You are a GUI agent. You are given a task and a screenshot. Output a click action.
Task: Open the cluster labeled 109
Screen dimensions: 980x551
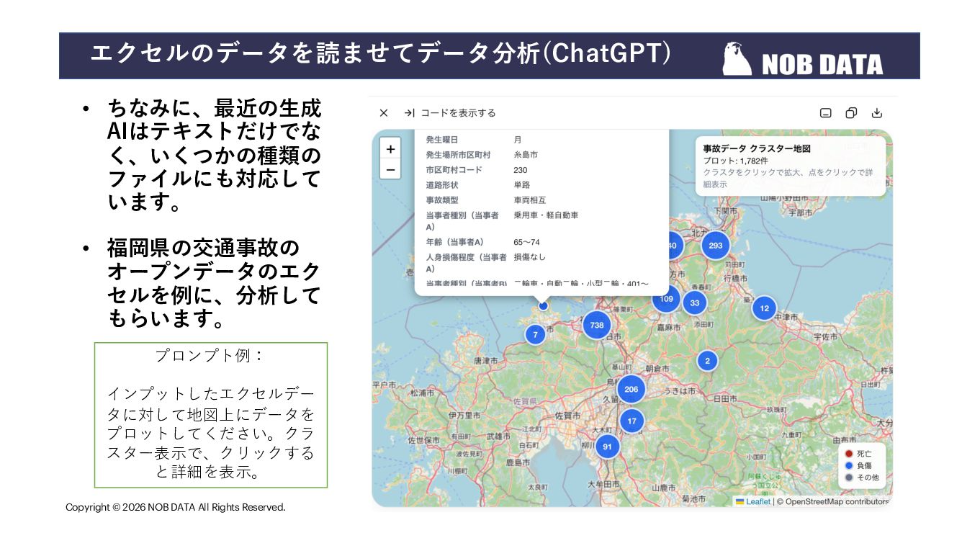(x=666, y=298)
